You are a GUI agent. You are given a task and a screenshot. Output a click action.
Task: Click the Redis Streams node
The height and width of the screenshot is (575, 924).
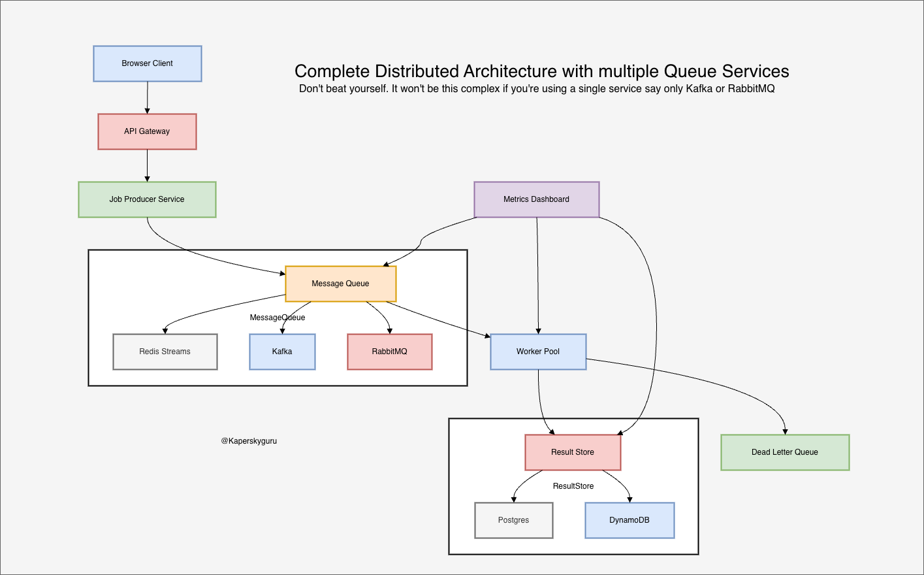pos(165,352)
